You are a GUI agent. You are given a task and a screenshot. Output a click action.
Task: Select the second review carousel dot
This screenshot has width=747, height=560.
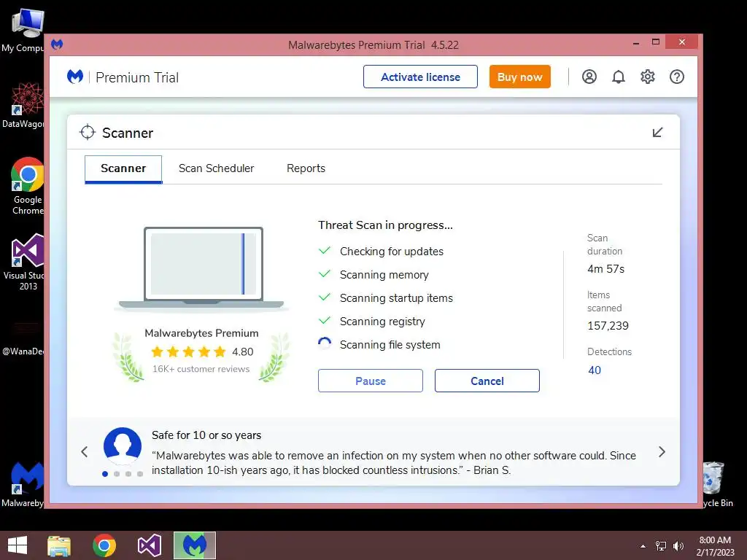click(117, 474)
